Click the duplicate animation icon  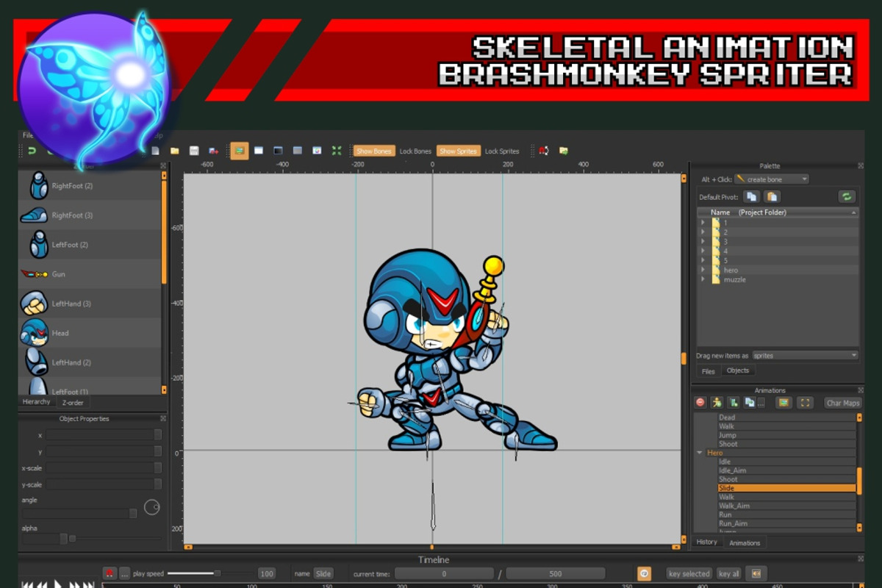749,403
